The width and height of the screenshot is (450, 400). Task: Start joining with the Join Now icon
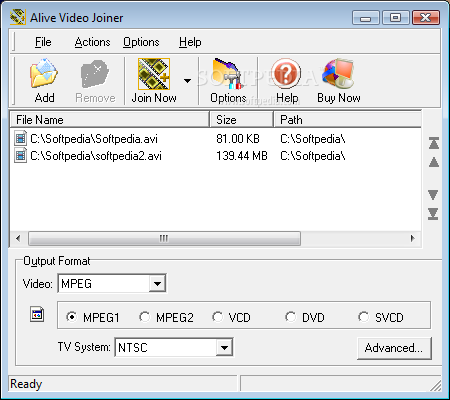point(154,74)
